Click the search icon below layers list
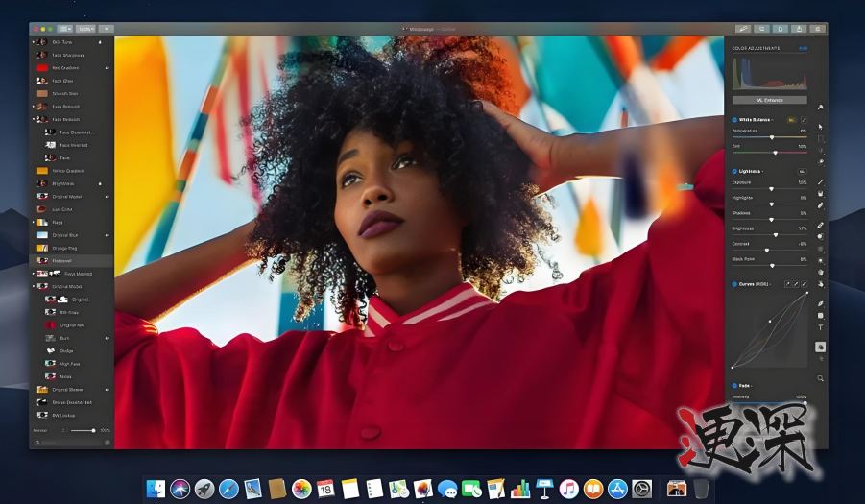865x504 pixels. [x=38, y=443]
